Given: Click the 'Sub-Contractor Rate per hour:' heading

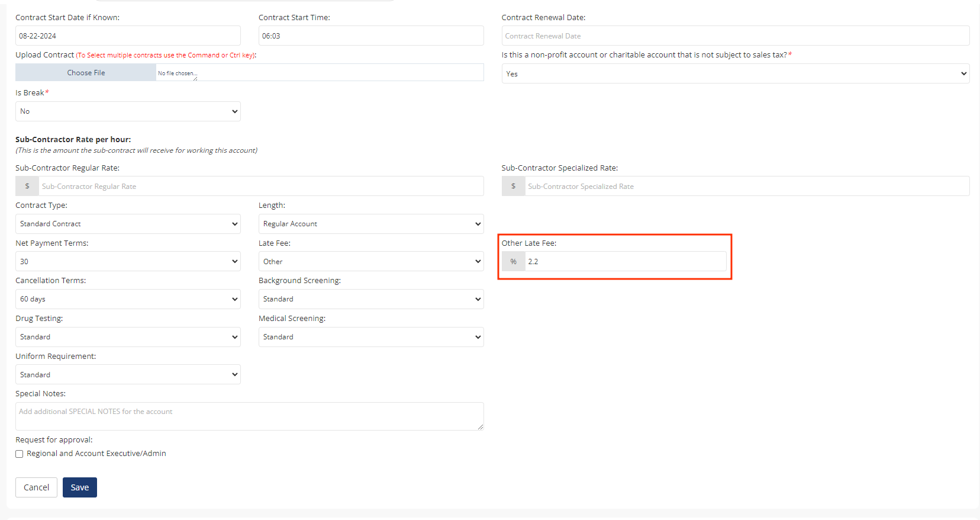Looking at the screenshot, I should click(x=73, y=140).
